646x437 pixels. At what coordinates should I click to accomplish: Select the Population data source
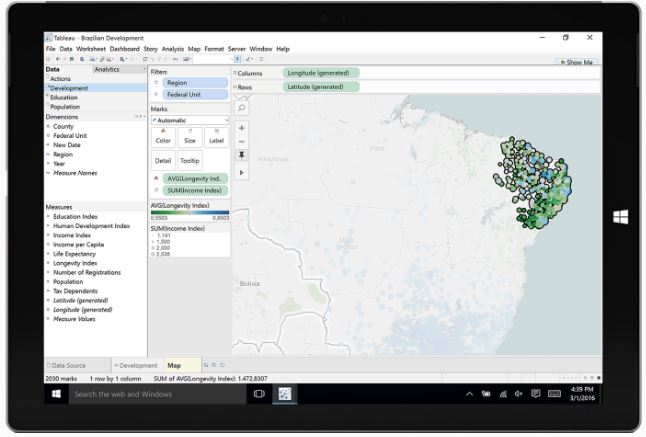tap(65, 107)
